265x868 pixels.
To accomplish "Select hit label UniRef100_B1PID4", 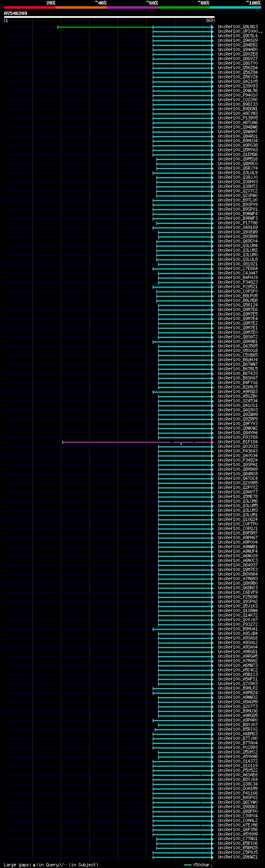I will (x=238, y=442).
